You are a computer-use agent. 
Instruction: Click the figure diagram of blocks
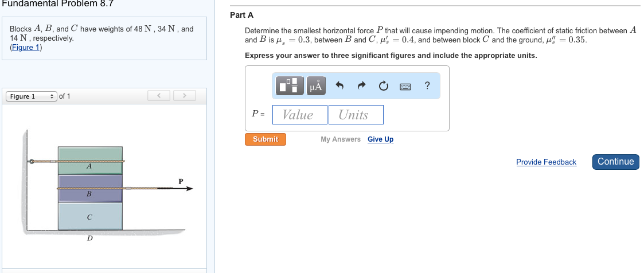[107, 187]
